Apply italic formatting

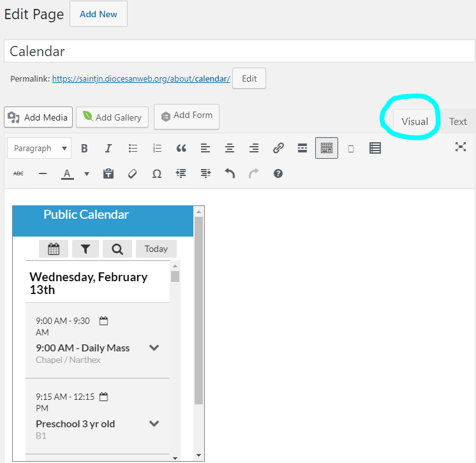coord(108,149)
